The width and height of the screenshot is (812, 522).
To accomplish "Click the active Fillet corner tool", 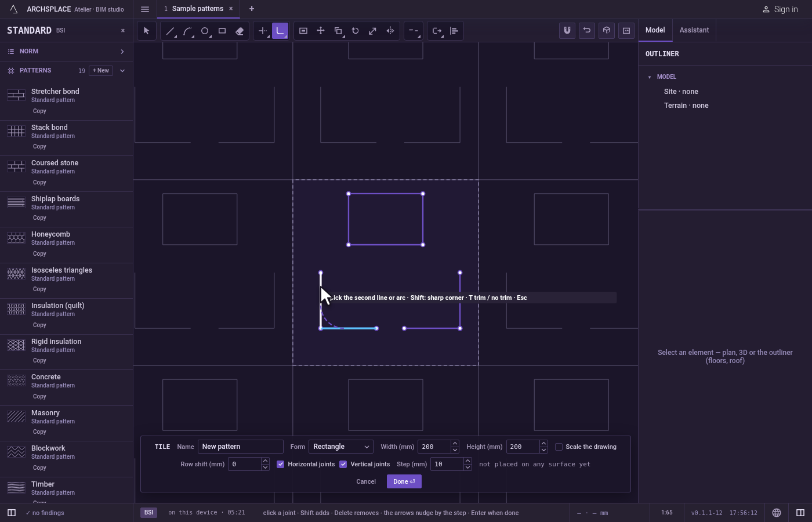I will click(x=280, y=31).
